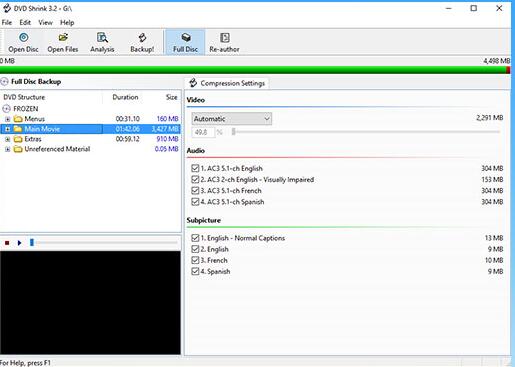Click the 3,427 MB size value
The image size is (515, 367).
coord(165,129)
